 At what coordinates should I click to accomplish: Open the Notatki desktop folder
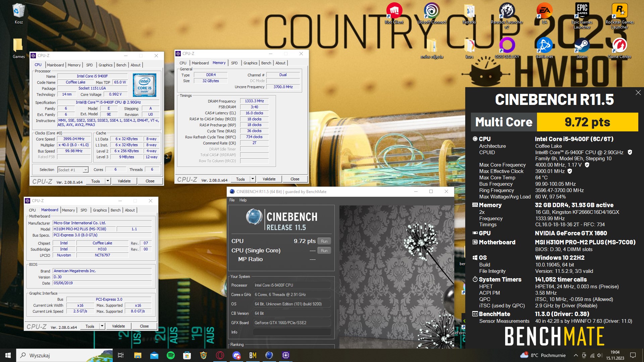click(469, 13)
